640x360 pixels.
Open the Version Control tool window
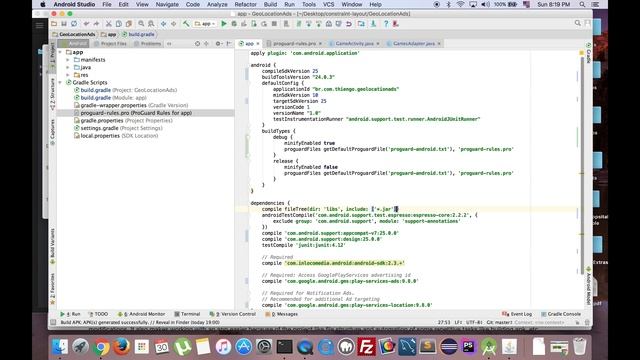tap(233, 314)
